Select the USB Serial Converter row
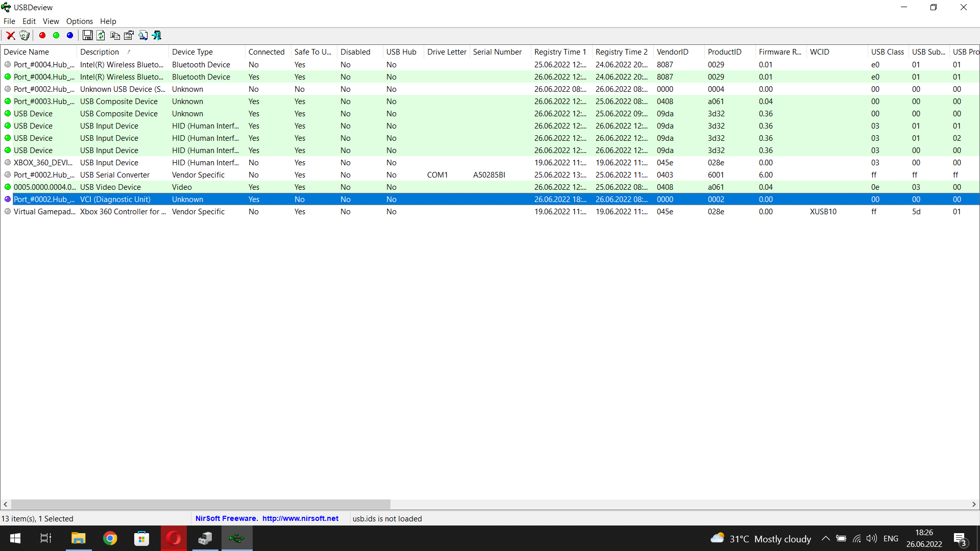 coord(115,175)
